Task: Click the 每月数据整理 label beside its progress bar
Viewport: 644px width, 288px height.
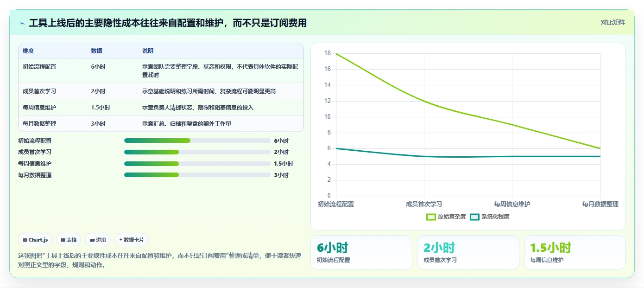Action: click(x=35, y=175)
